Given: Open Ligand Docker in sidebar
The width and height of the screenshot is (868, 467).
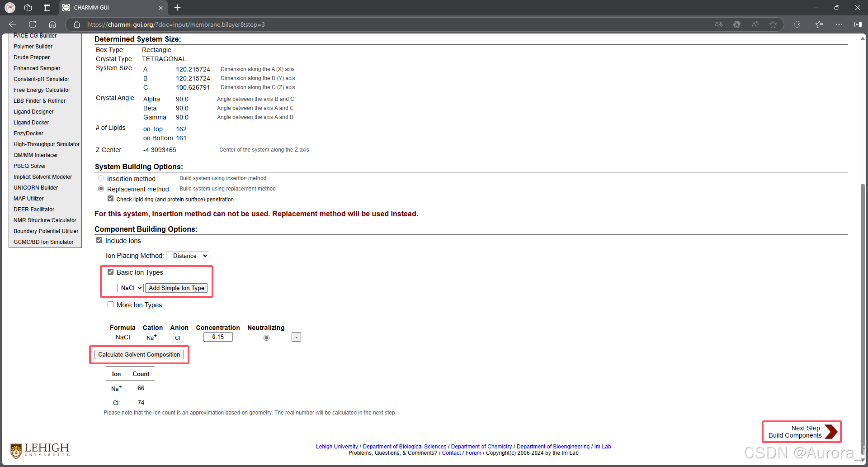Looking at the screenshot, I should [31, 123].
